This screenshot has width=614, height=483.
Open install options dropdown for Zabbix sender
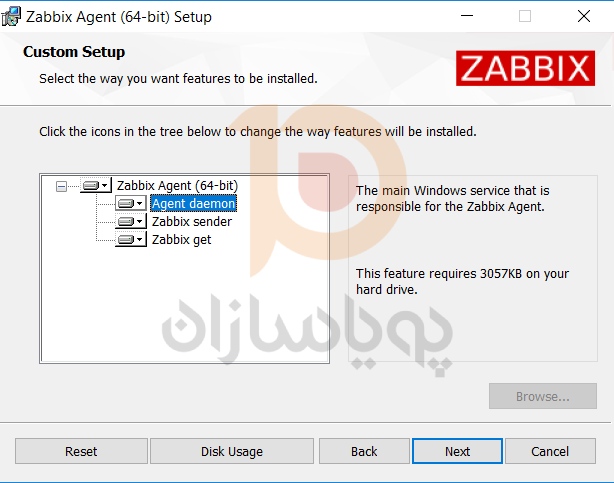[140, 221]
